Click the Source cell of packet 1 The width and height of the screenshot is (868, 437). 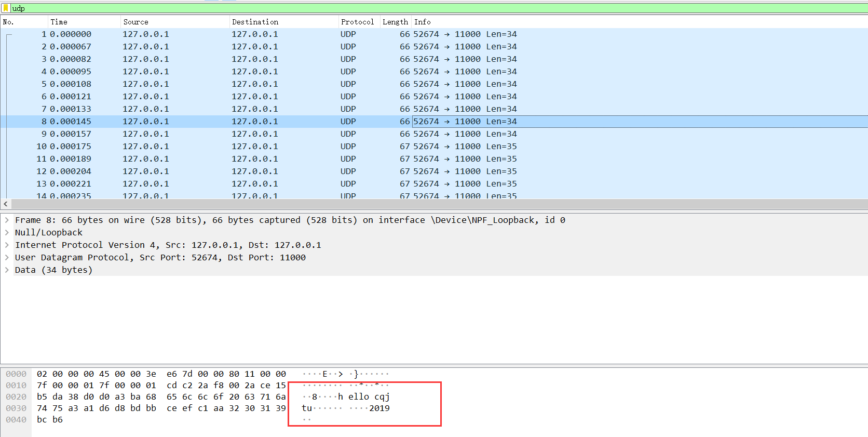(146, 34)
